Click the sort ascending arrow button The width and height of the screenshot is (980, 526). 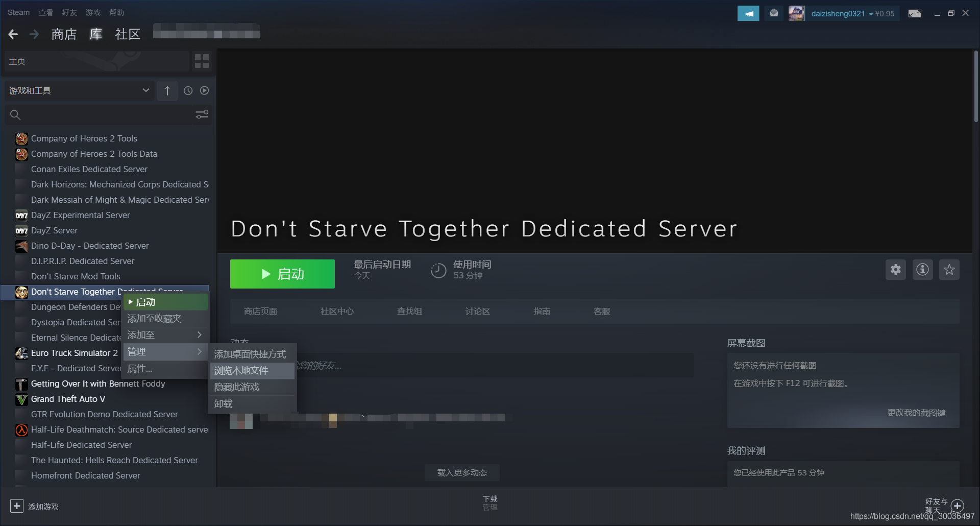click(167, 90)
